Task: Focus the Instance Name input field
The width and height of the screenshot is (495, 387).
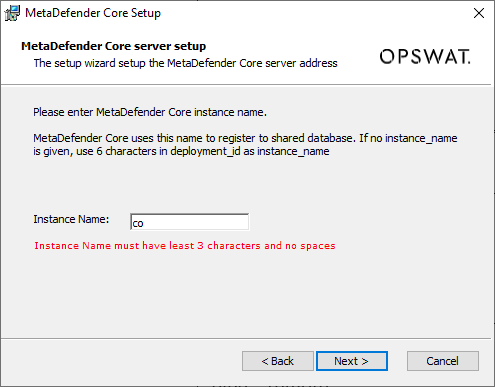Action: [x=189, y=222]
